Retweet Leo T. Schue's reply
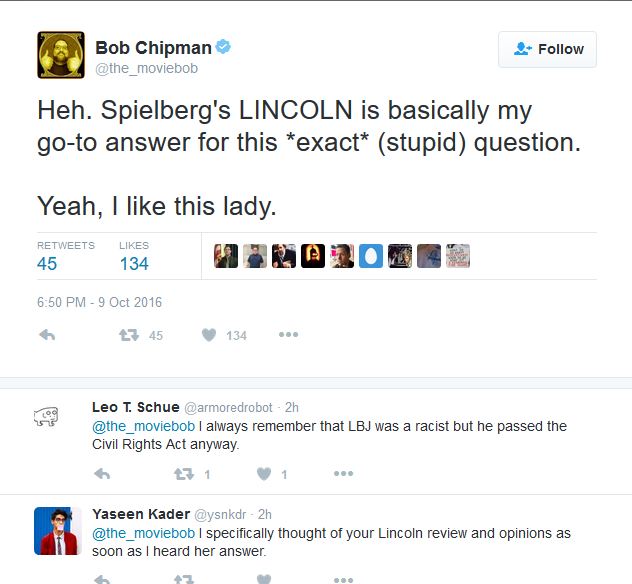The image size is (632, 584). (184, 474)
